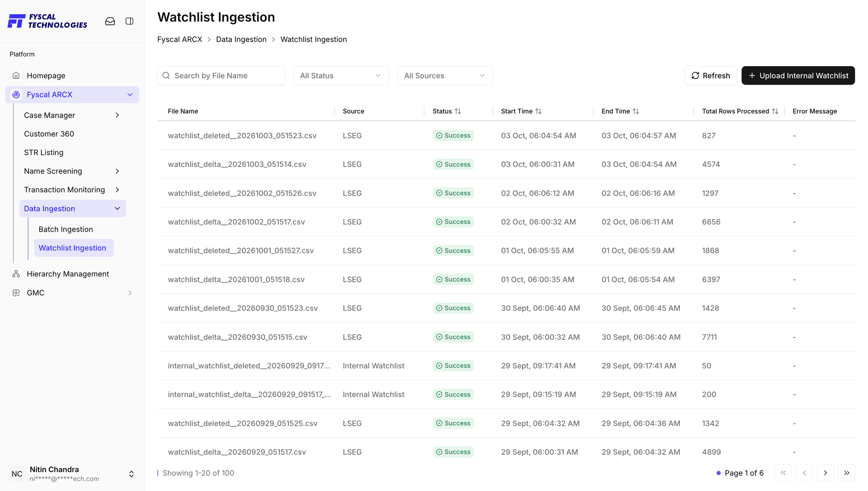
Task: Open the All Status dropdown
Action: click(x=341, y=76)
